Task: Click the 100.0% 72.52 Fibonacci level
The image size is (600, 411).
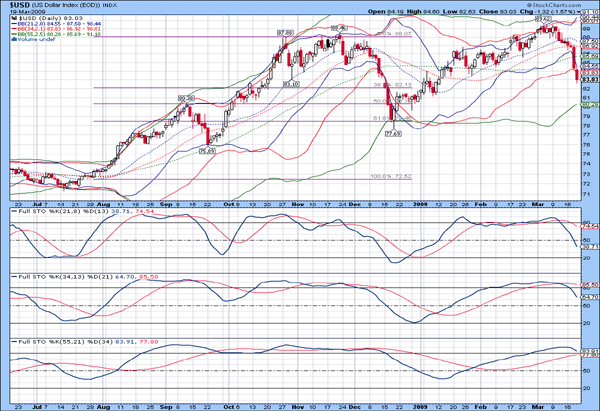Action: click(x=390, y=177)
